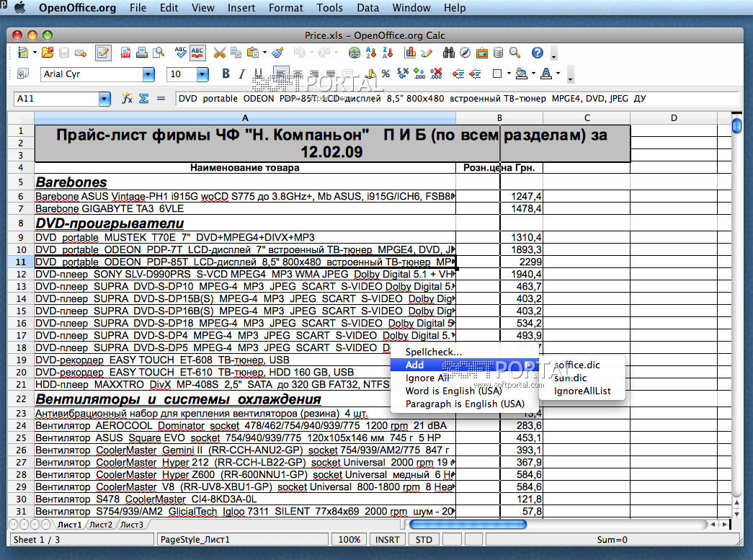Toggle the Edit File mode icon
The image size is (753, 560).
[103, 53]
